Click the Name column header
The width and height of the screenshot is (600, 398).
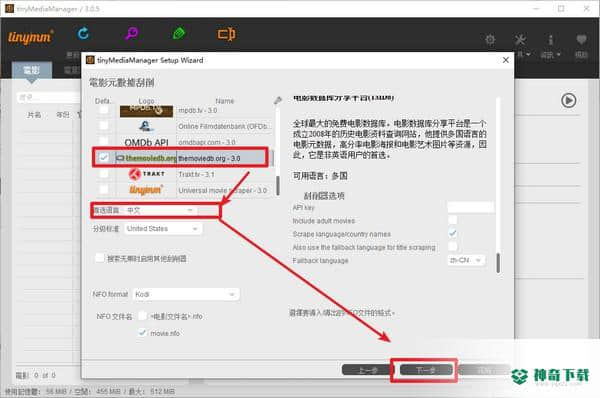pyautogui.click(x=224, y=101)
